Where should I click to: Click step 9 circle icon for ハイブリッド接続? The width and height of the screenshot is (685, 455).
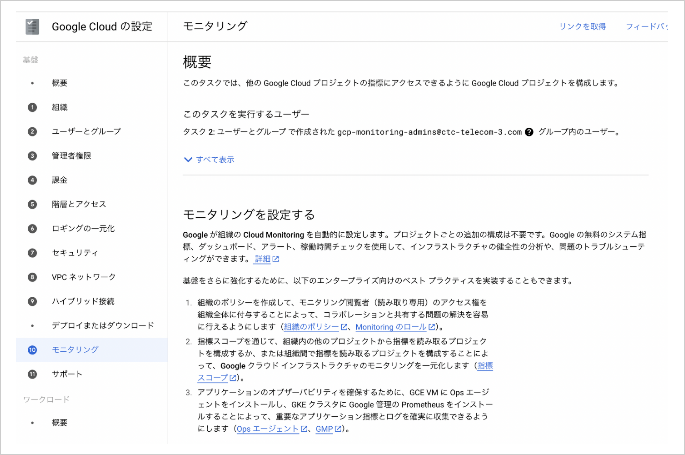pyautogui.click(x=32, y=301)
